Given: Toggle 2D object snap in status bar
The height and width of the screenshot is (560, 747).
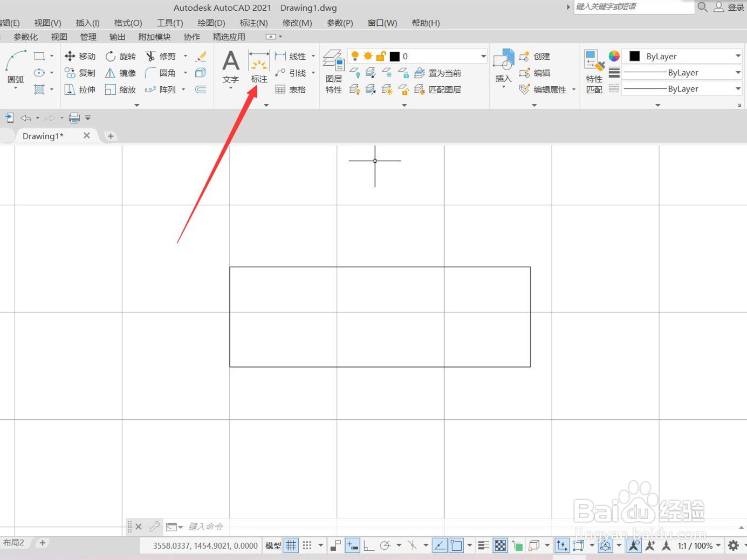Looking at the screenshot, I should click(x=456, y=545).
